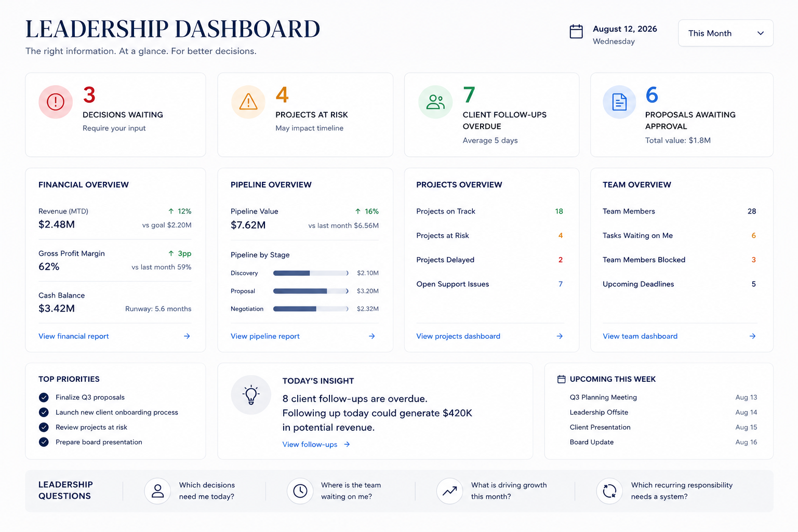The image size is (798, 532).
Task: Open the View projects dashboard link
Action: 458,336
